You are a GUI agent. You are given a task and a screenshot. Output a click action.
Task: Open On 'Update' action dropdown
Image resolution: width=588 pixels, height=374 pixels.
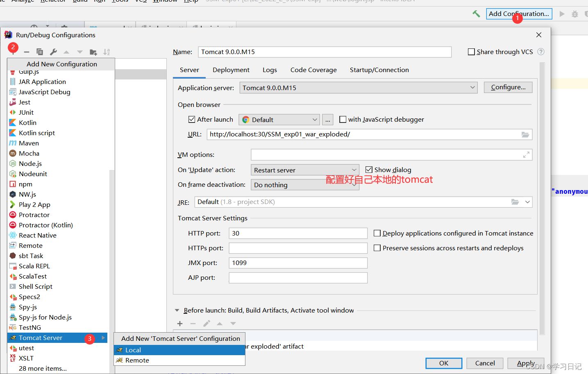click(305, 170)
